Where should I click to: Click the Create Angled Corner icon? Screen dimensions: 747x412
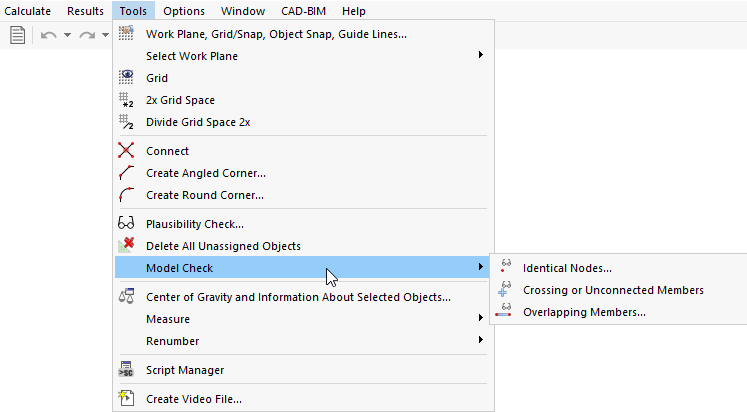click(126, 173)
